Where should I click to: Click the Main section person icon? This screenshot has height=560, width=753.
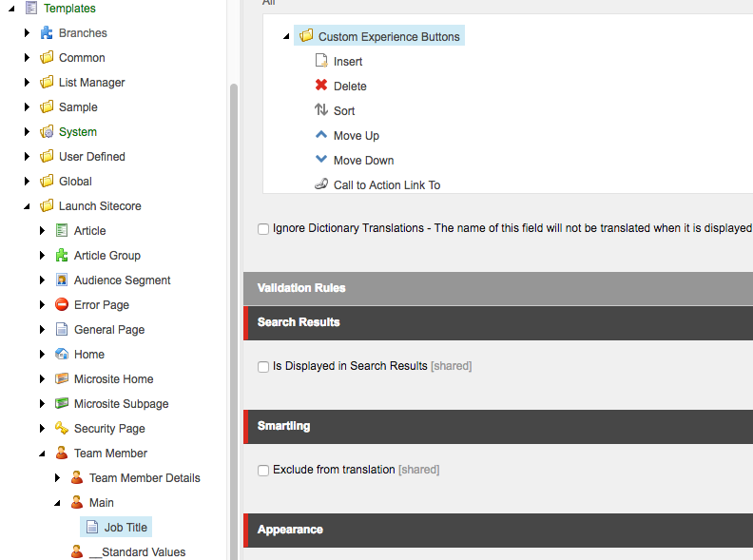pyautogui.click(x=77, y=502)
